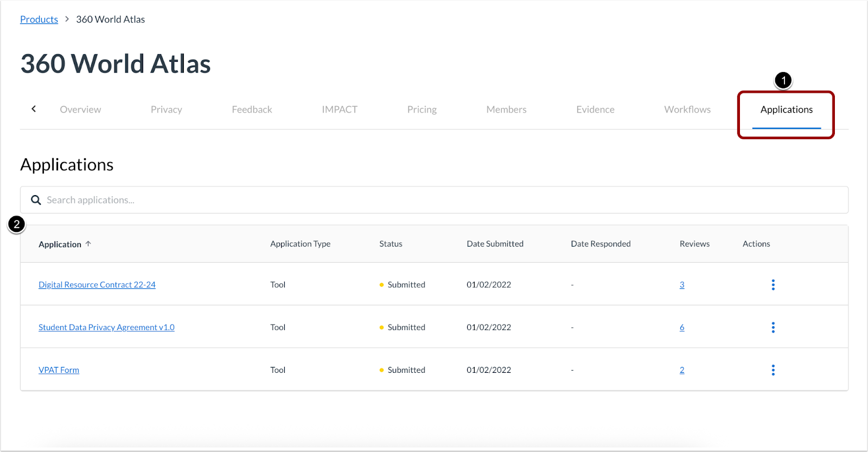Click the Applications section heading

pos(67,165)
